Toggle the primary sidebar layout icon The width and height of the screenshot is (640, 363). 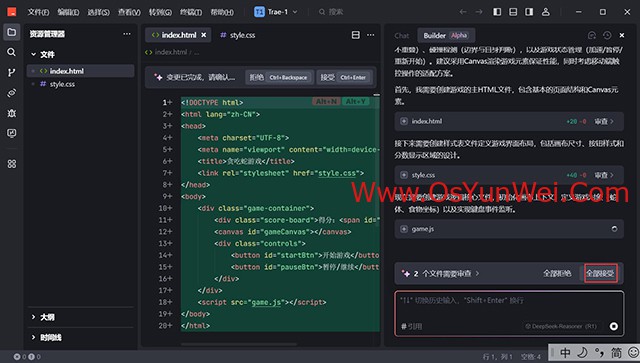(497, 12)
